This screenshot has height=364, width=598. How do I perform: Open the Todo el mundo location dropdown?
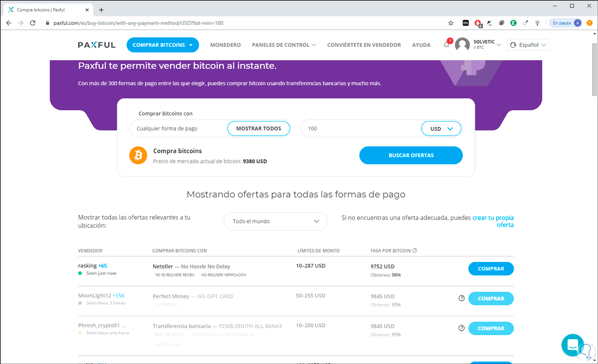[276, 221]
